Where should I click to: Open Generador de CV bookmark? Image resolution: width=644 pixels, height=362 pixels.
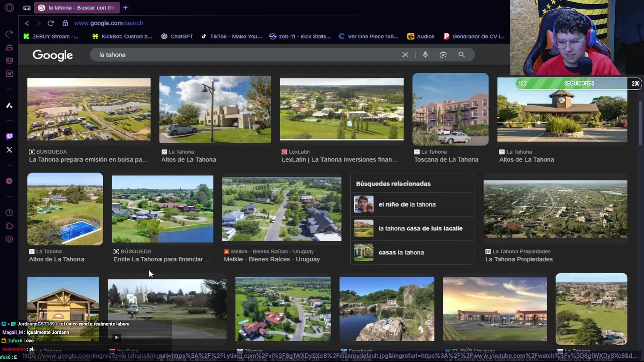473,36
